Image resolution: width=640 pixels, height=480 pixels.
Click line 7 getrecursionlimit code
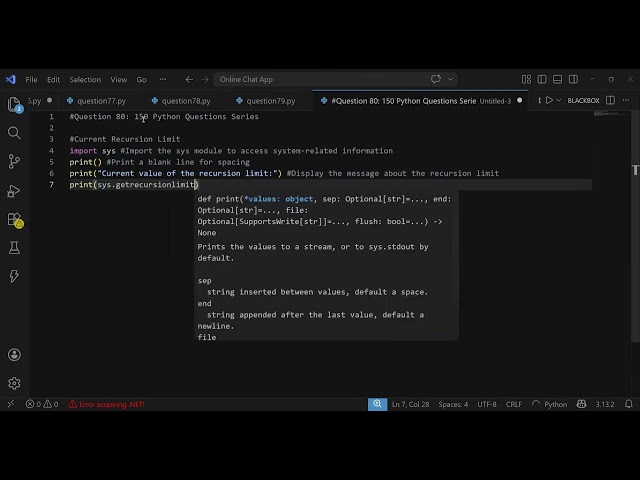tap(134, 184)
